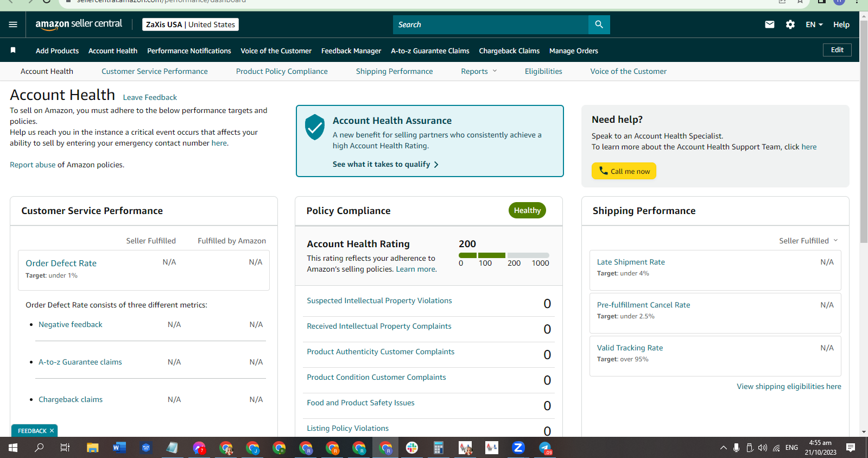Switch to the Product Policy Compliance tab
868x458 pixels.
[282, 71]
